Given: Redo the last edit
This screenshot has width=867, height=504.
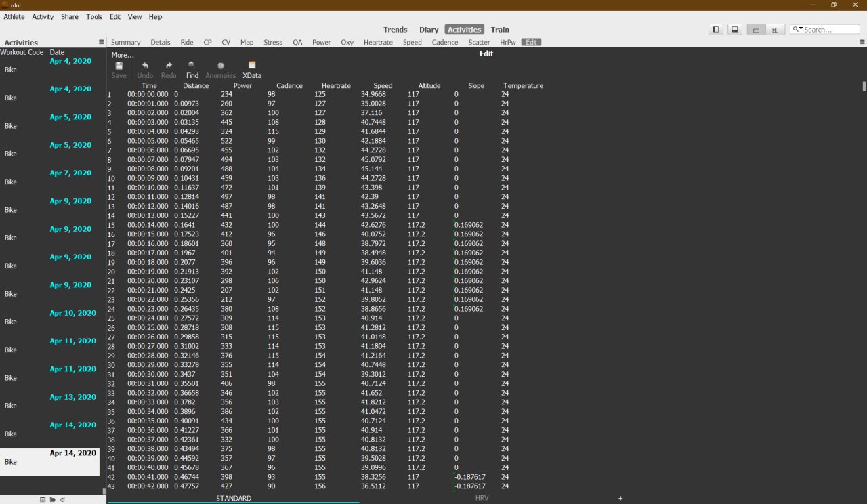Looking at the screenshot, I should pos(169,70).
